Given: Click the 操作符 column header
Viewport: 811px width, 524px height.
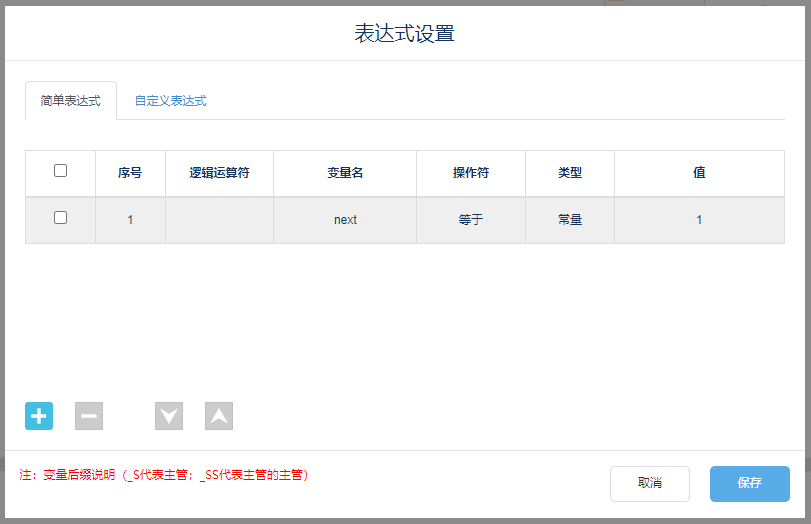Looking at the screenshot, I should coord(470,173).
